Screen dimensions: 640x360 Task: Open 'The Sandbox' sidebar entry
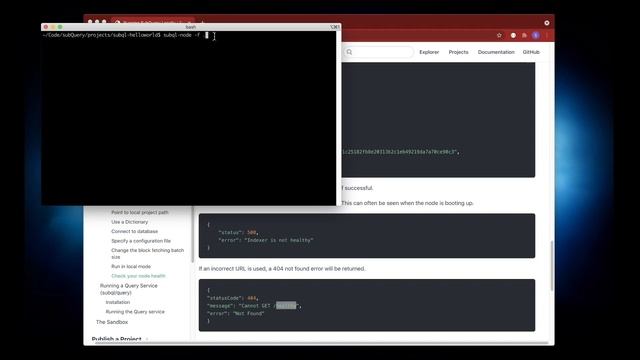pos(112,322)
